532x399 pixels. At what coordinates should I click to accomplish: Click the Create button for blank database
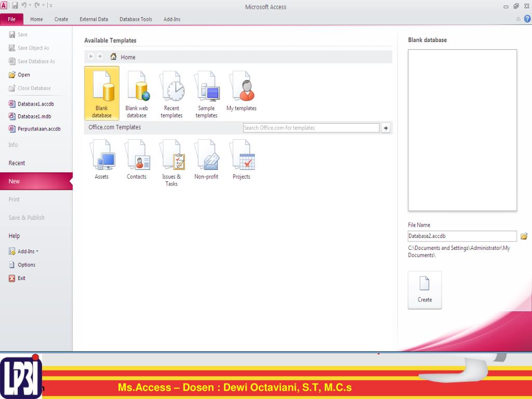click(424, 290)
